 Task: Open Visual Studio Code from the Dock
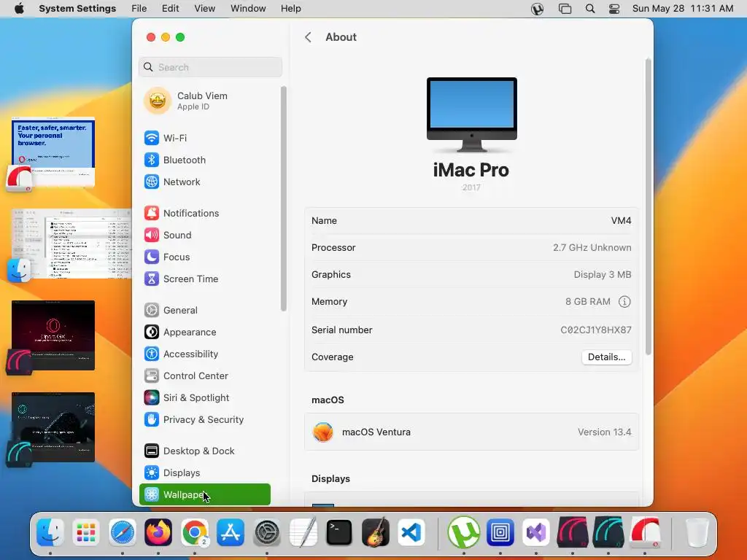pyautogui.click(x=411, y=532)
